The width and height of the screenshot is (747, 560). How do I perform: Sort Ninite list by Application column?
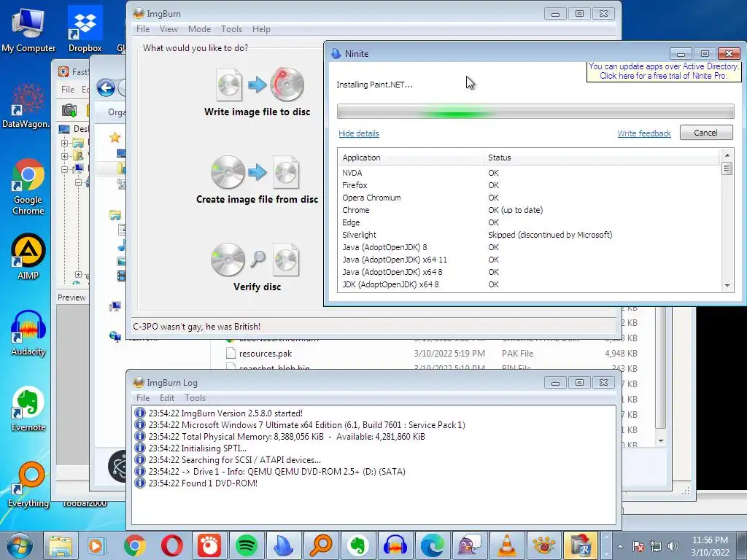coord(411,157)
